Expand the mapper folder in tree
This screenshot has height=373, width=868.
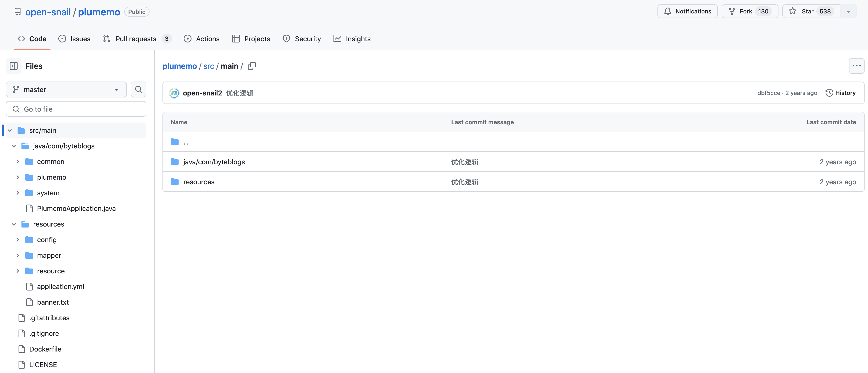tap(18, 256)
